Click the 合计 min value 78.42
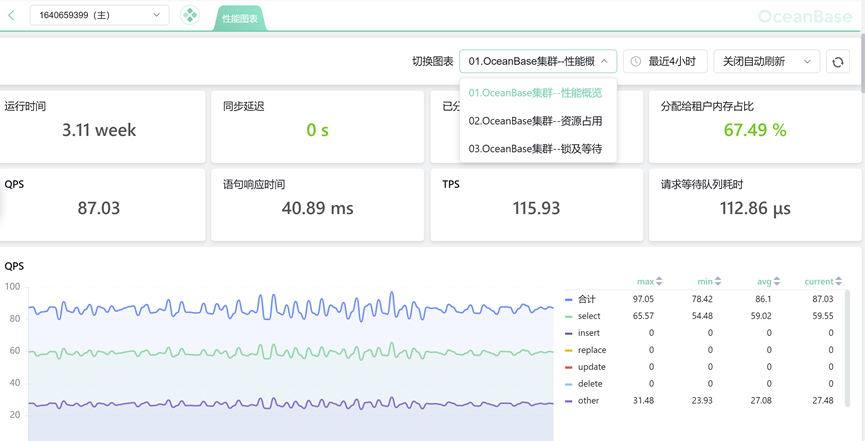The height and width of the screenshot is (441, 865). 702,299
